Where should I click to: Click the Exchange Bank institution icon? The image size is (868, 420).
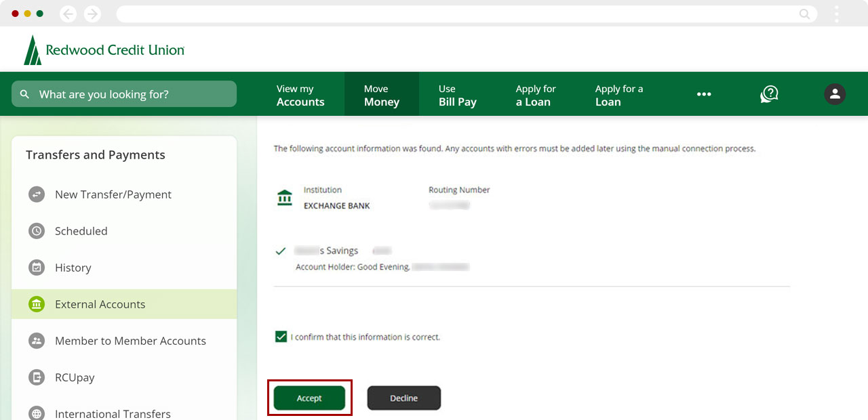(x=285, y=198)
